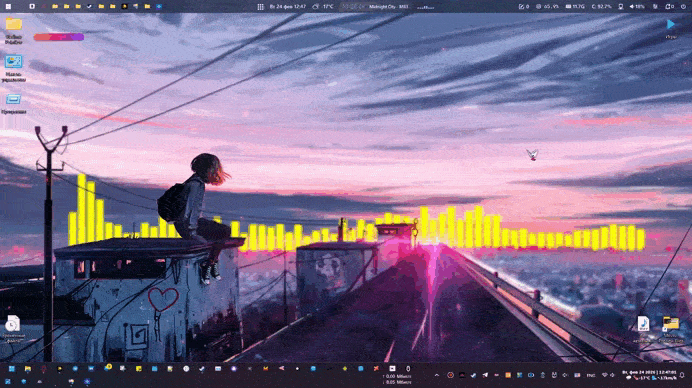Screen dimensions: 692x388
Task: Click the Windows Start button
Action: click(12, 369)
